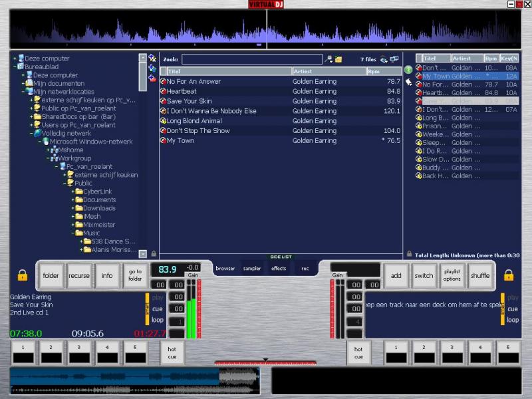Open the rec tab

pyautogui.click(x=305, y=268)
